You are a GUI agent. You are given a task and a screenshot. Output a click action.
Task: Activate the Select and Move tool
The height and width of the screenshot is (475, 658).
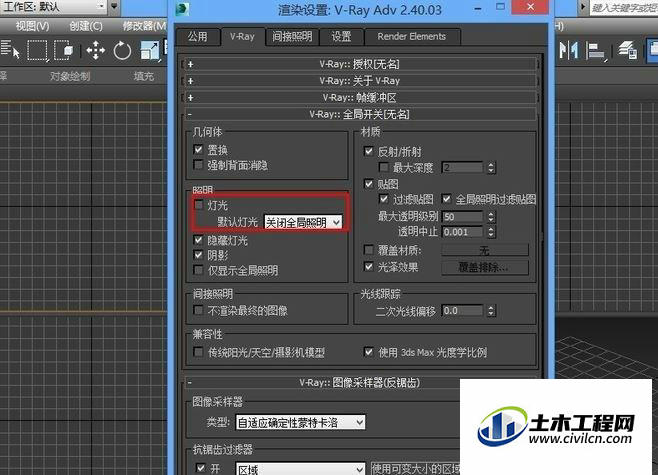pyautogui.click(x=95, y=50)
